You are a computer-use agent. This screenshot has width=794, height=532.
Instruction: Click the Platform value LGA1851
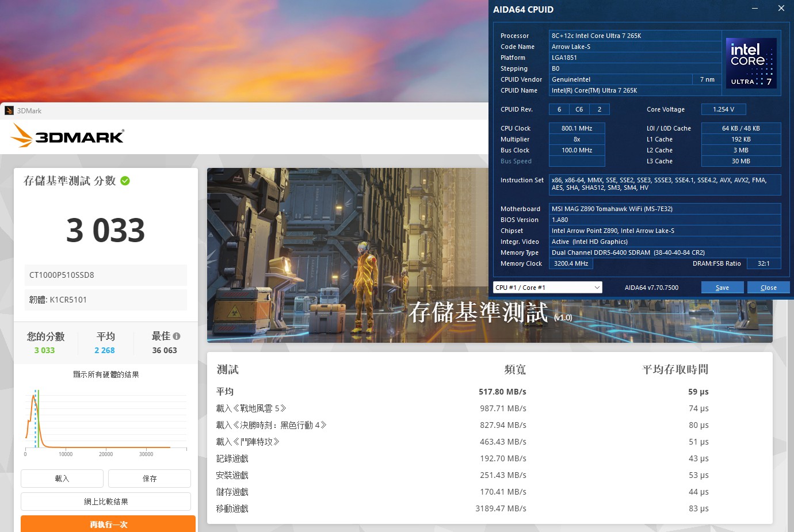(x=635, y=58)
